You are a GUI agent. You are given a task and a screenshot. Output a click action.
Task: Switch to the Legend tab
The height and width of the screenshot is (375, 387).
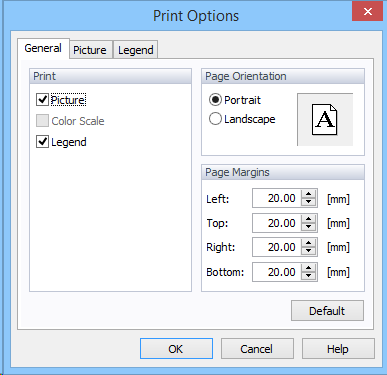[136, 50]
